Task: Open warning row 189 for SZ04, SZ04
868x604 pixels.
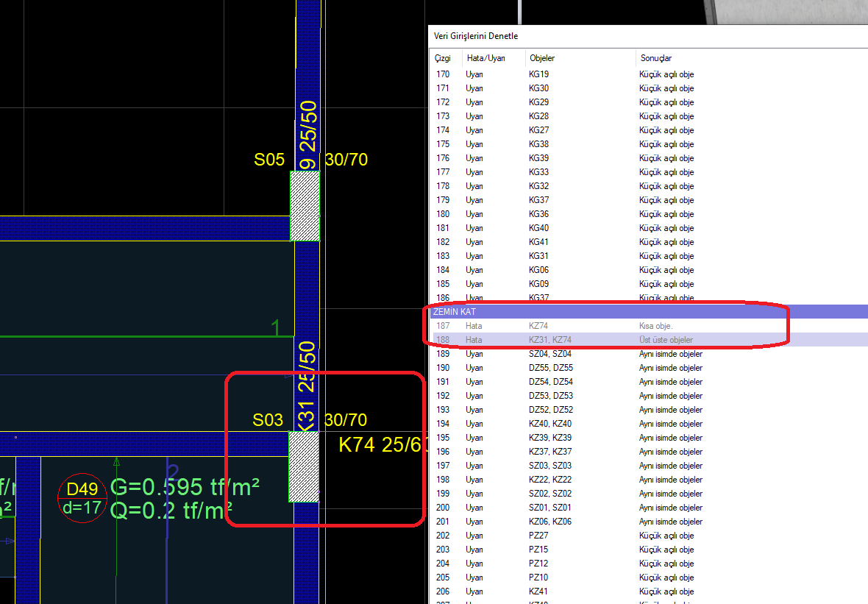Action: (x=588, y=354)
